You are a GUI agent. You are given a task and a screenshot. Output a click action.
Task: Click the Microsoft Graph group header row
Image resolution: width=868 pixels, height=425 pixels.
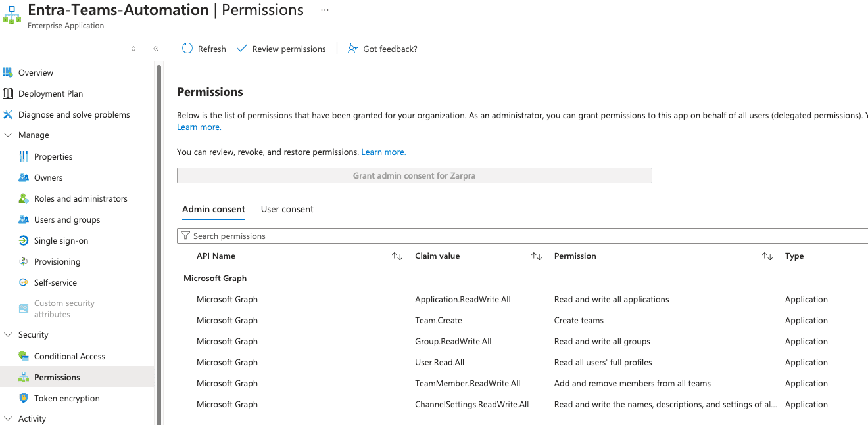522,278
